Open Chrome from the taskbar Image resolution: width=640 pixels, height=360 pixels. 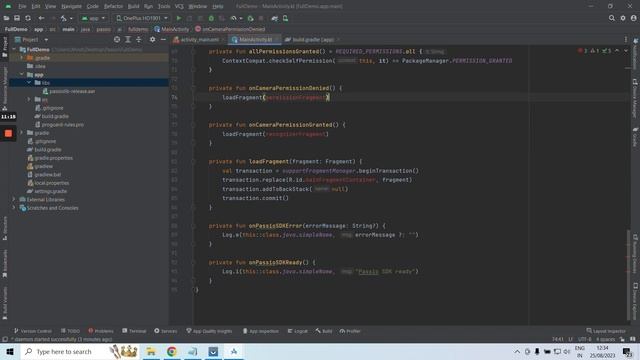point(172,351)
